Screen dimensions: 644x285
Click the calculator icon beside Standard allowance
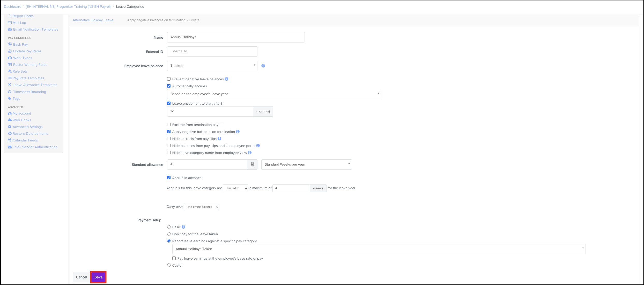[252, 164]
